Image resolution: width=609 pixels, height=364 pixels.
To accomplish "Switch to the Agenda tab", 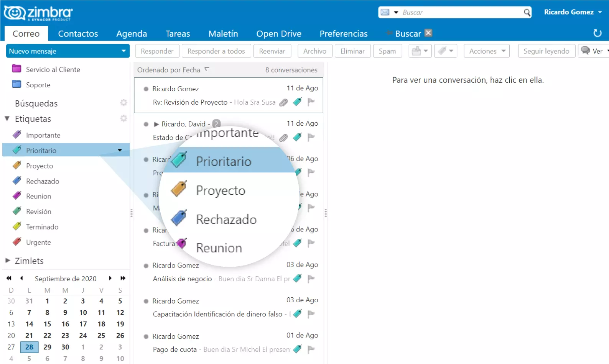I will click(132, 34).
